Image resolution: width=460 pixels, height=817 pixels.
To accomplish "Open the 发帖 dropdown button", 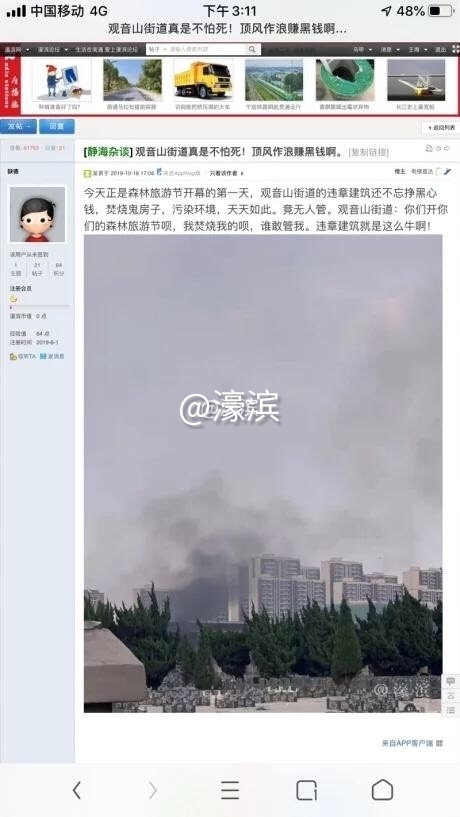I will point(18,126).
